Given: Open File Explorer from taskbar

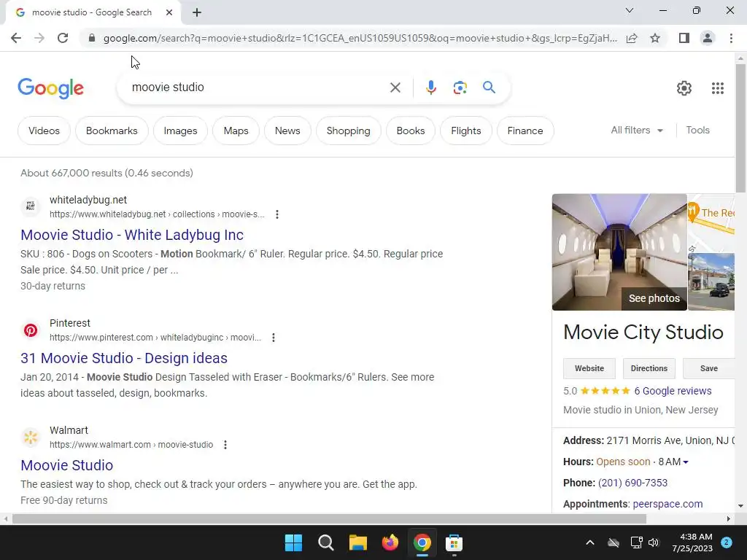Looking at the screenshot, I should (x=357, y=542).
